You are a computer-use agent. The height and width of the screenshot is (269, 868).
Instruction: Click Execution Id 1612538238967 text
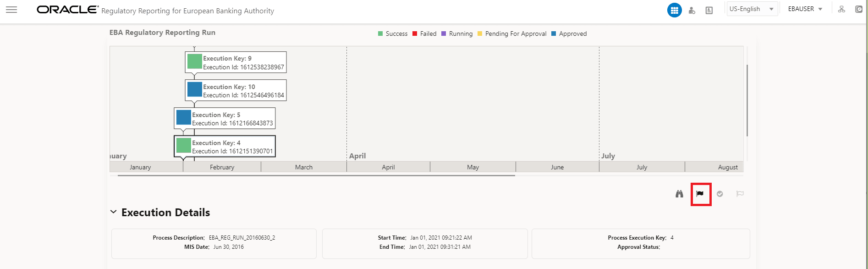click(x=243, y=67)
